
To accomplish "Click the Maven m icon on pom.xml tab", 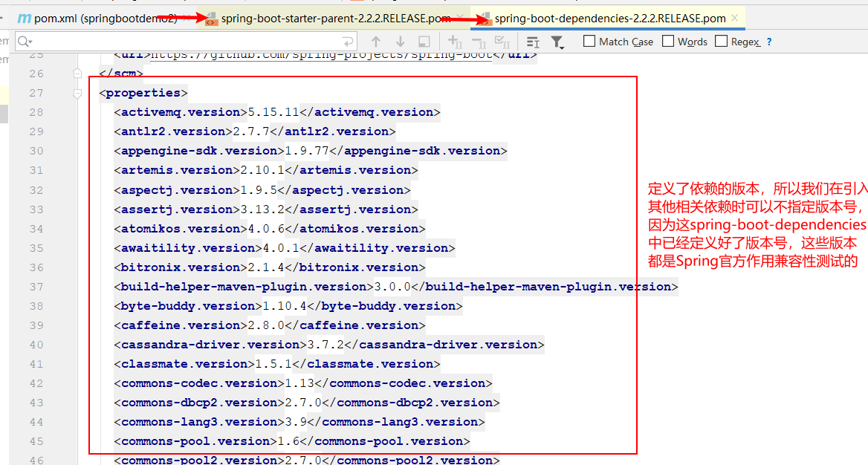I will tap(25, 19).
